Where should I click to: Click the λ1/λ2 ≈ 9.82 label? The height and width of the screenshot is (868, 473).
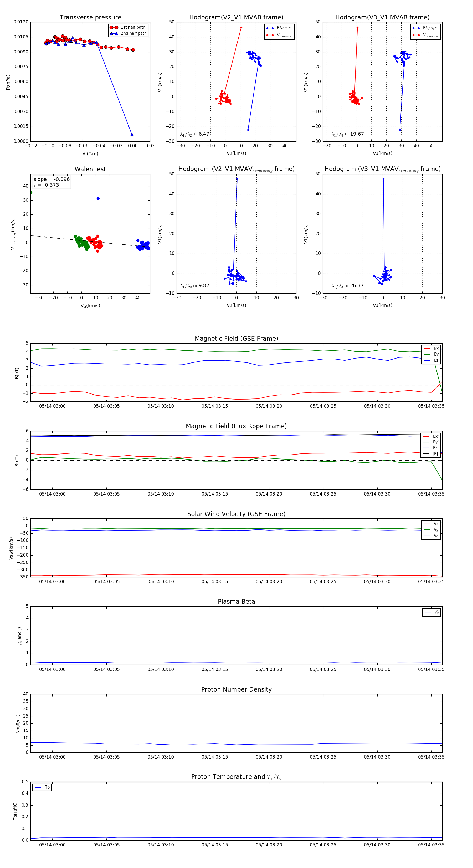click(x=194, y=286)
